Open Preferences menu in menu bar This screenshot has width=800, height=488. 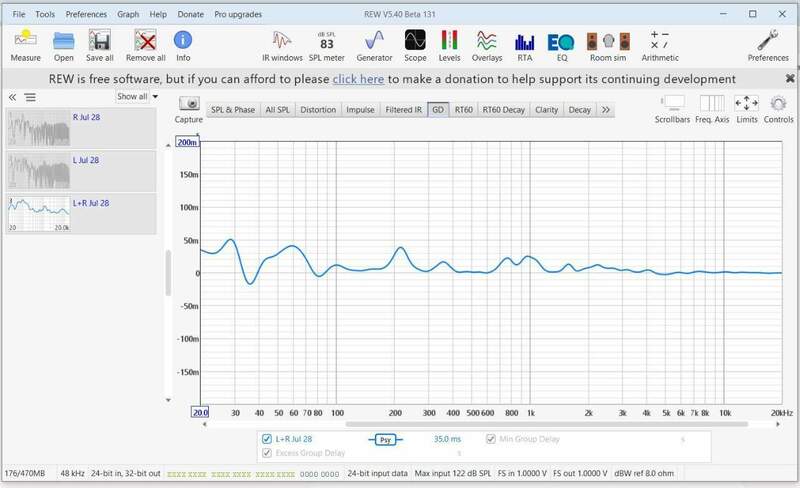click(86, 14)
